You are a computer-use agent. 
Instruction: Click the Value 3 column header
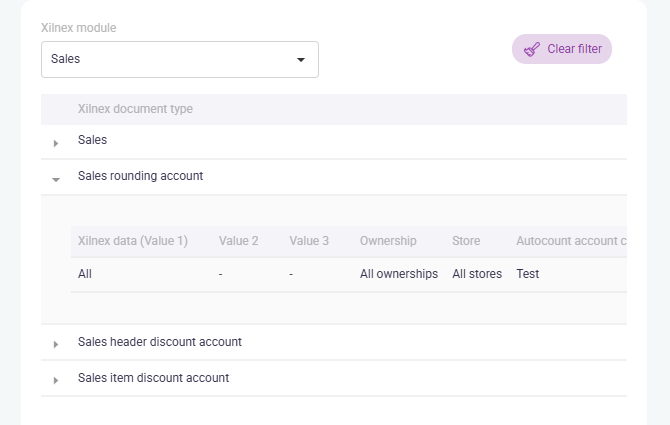[308, 241]
